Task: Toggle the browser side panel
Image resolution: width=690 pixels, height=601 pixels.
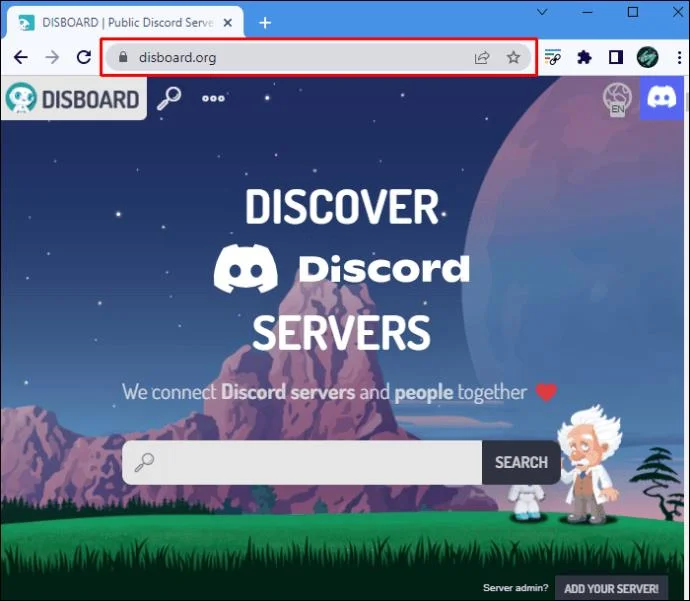Action: coord(616,57)
